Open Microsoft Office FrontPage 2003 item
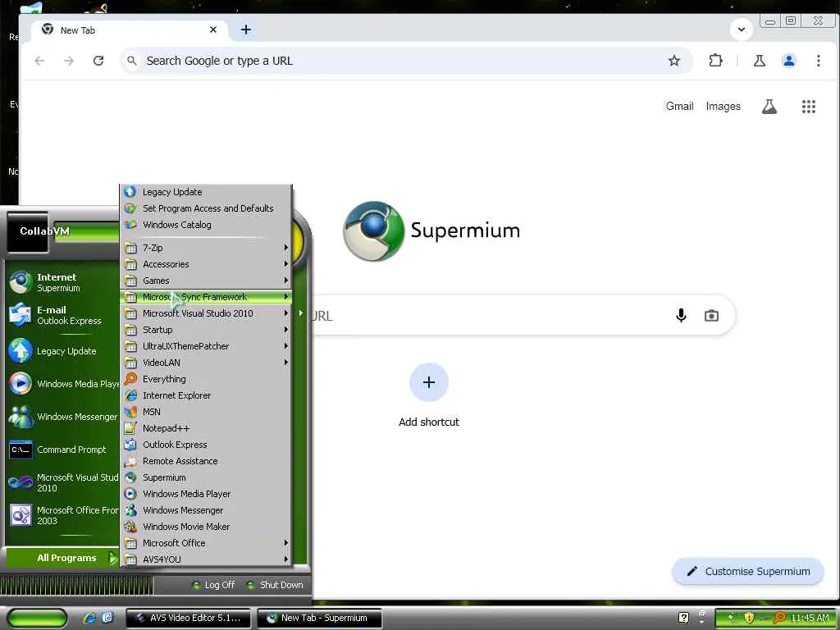The height and width of the screenshot is (630, 840). 62,515
